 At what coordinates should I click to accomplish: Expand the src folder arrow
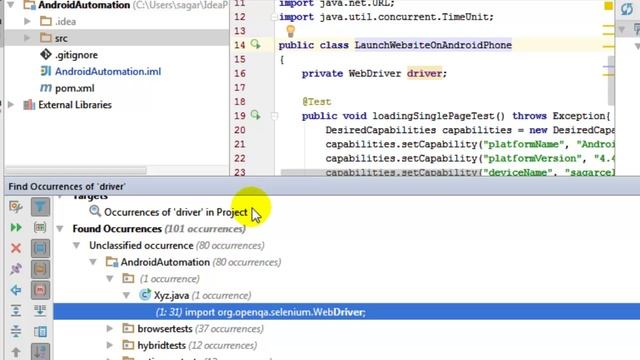point(27,38)
